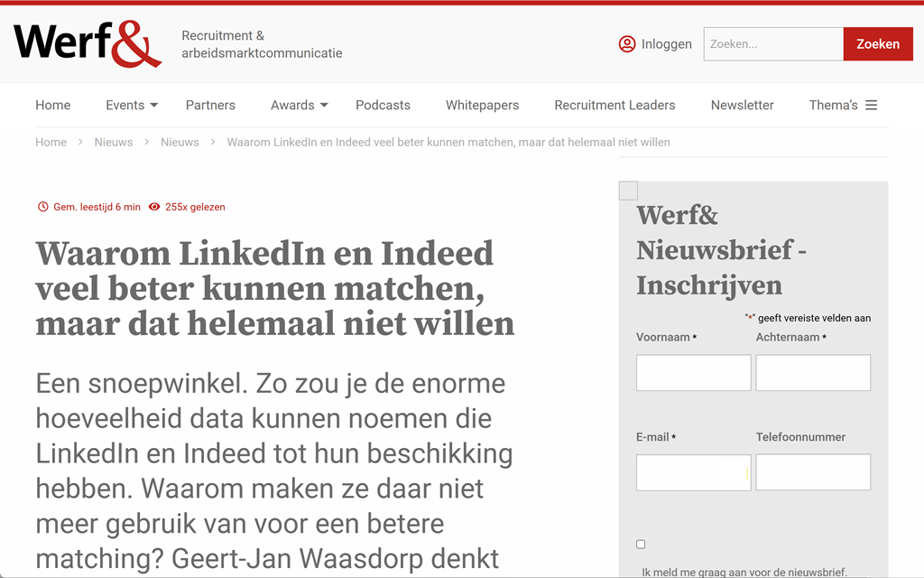Screen dimensions: 924x578
Task: Tick the newsletter signup consent checkbox
Action: [x=641, y=545]
